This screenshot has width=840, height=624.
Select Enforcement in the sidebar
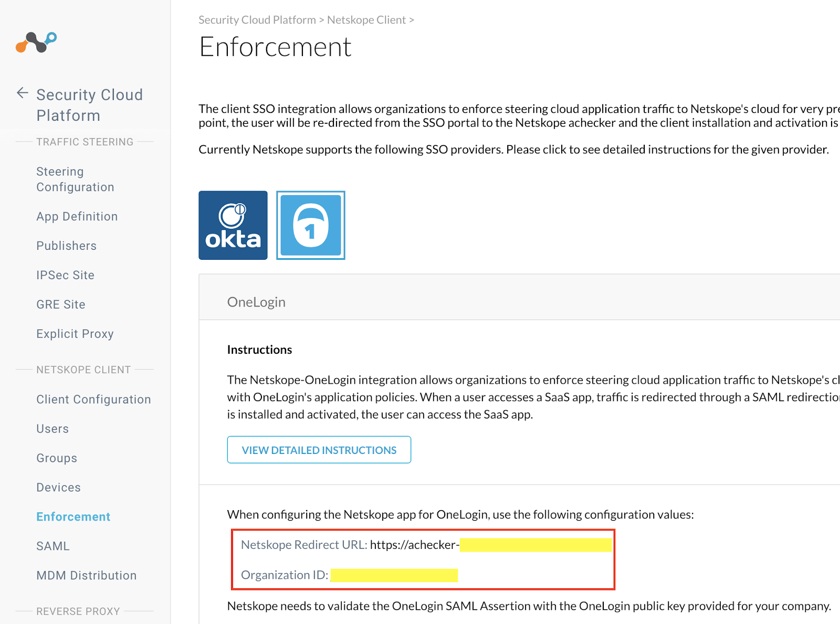[x=73, y=517]
